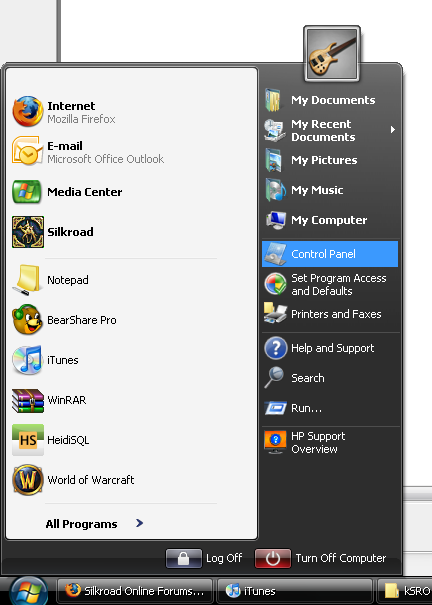The image size is (432, 605).
Task: Launch WinRAR from its books icon
Action: click(x=28, y=401)
